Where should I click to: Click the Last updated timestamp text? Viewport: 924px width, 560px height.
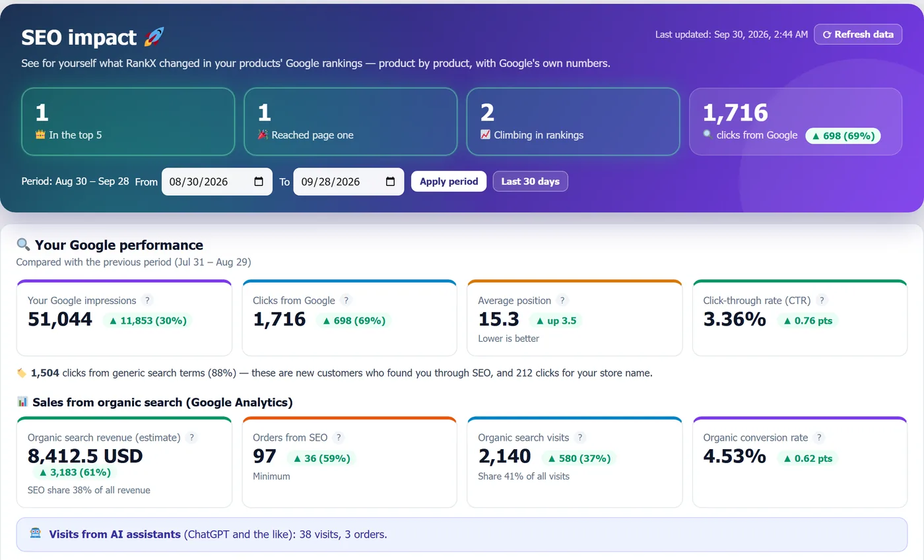731,34
